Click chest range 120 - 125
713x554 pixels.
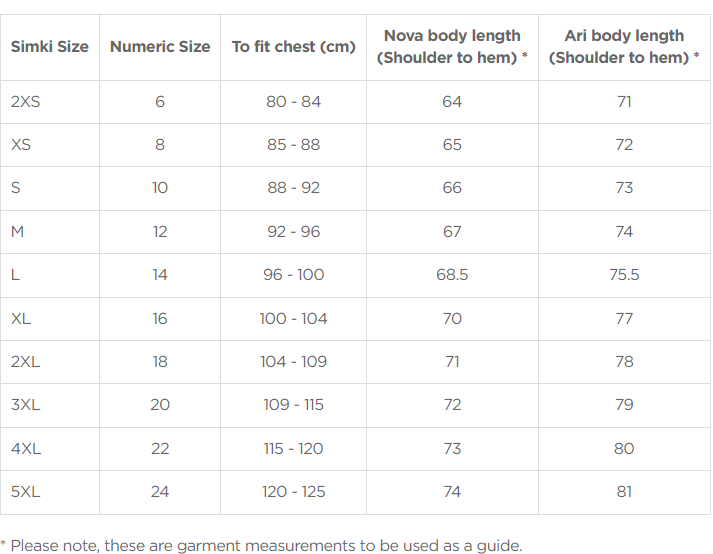(x=294, y=492)
